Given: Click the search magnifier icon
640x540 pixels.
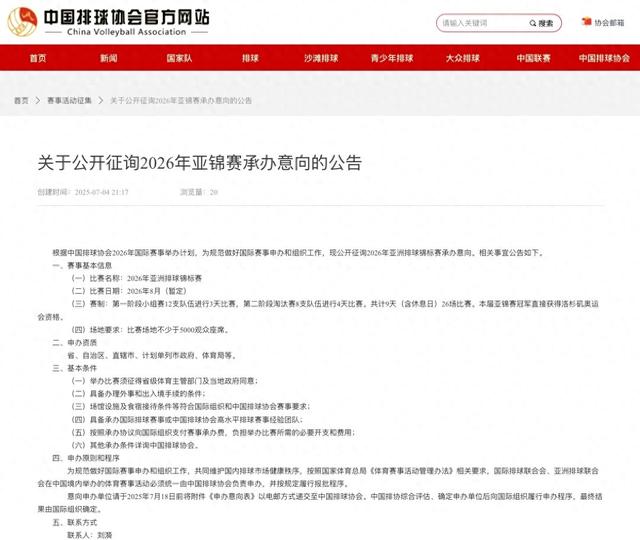Looking at the screenshot, I should coord(530,22).
